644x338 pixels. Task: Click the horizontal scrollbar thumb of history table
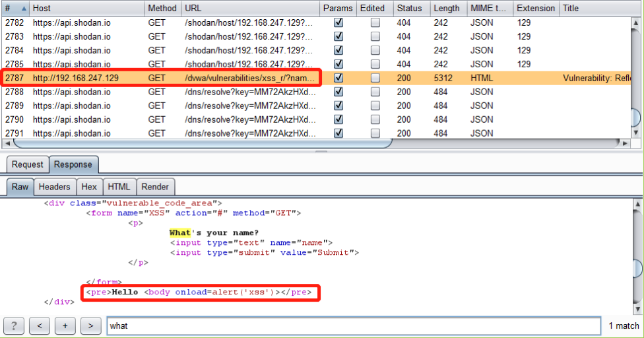click(x=203, y=143)
